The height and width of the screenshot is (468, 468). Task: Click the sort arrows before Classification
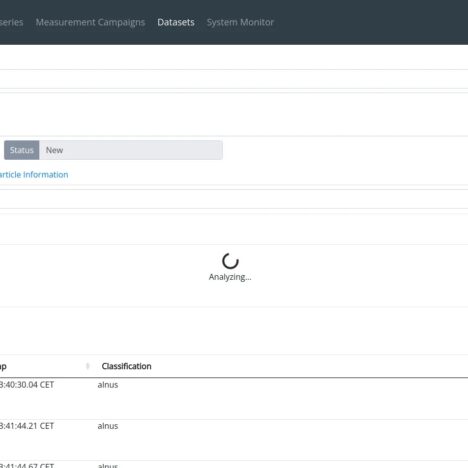(88, 366)
